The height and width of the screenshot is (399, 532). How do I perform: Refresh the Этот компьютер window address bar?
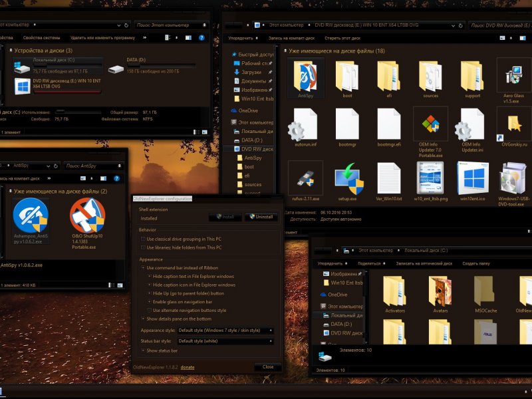126,25
